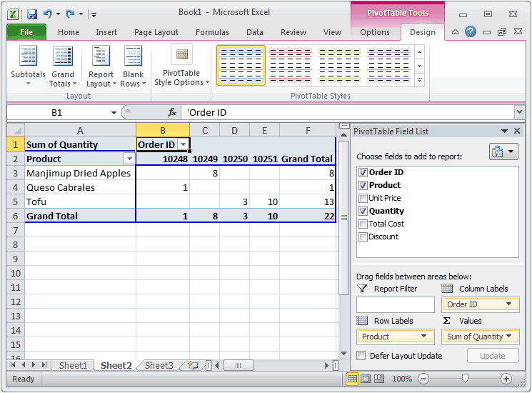Open the Order ID filter dropdown in cell B1
The height and width of the screenshot is (393, 532).
pos(184,144)
